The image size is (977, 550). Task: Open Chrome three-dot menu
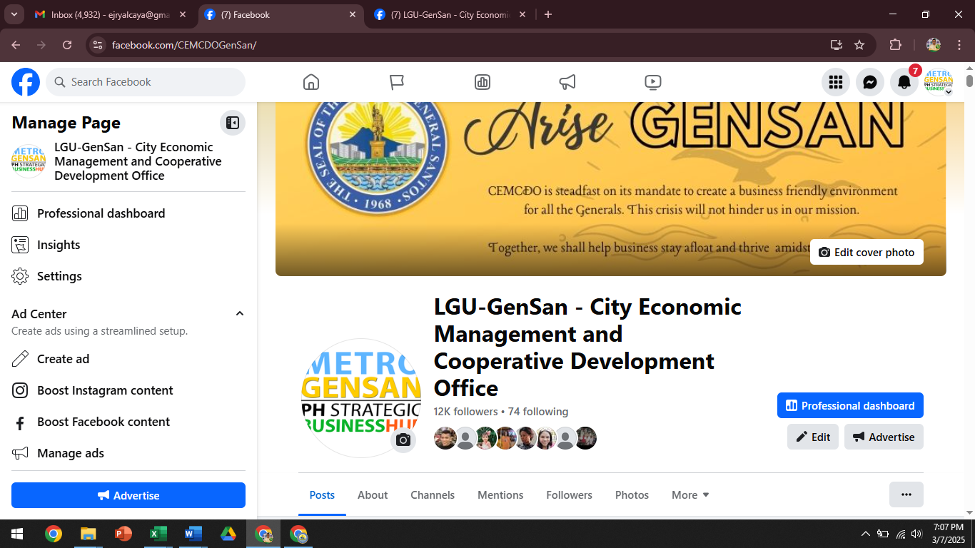point(959,45)
